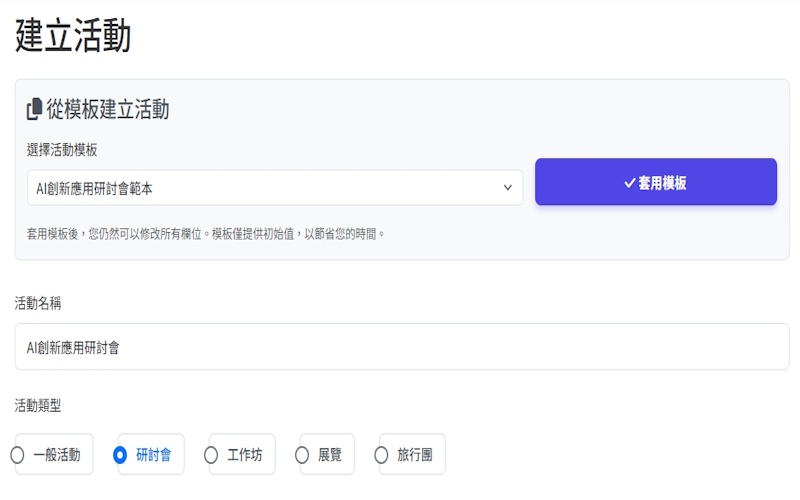Focus the 活動名稱 input field
Screen dimensions: 800x500
click(x=402, y=346)
